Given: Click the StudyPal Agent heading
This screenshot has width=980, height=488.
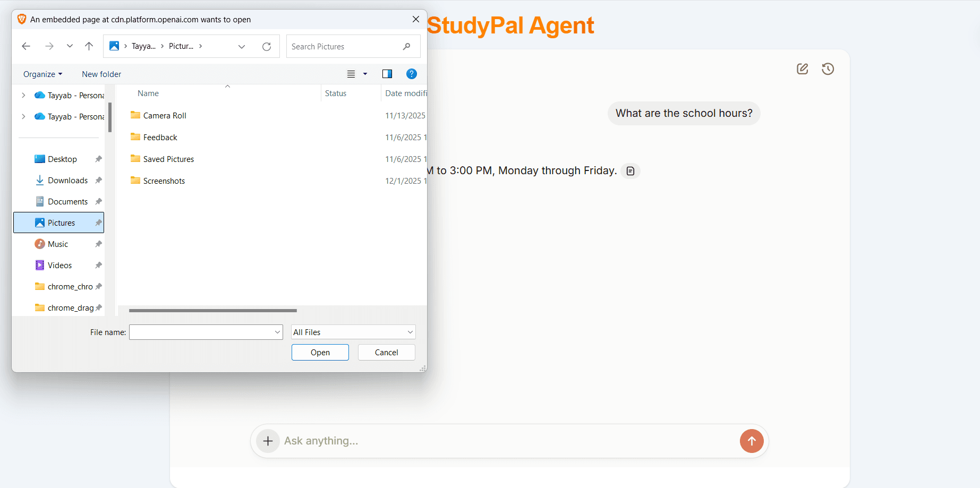Looking at the screenshot, I should click(510, 25).
